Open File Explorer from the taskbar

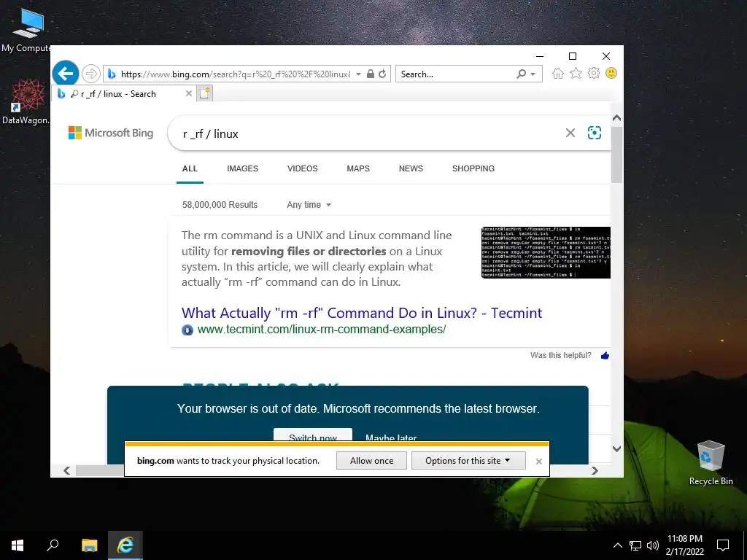[89, 545]
